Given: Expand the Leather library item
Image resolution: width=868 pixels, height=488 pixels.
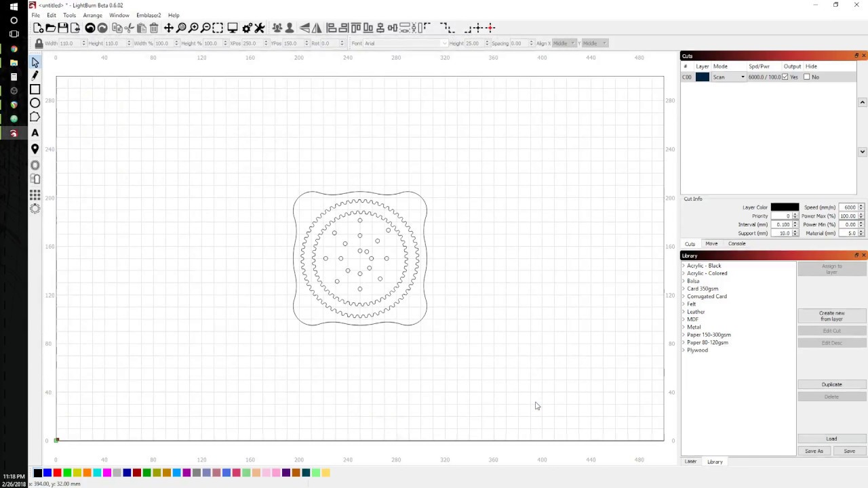Looking at the screenshot, I should tap(684, 312).
